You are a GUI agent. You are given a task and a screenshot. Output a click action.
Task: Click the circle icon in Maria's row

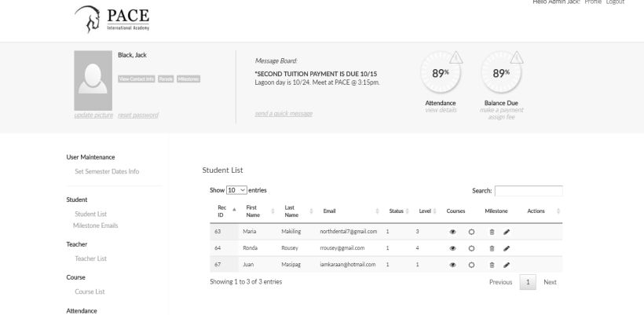coord(472,232)
